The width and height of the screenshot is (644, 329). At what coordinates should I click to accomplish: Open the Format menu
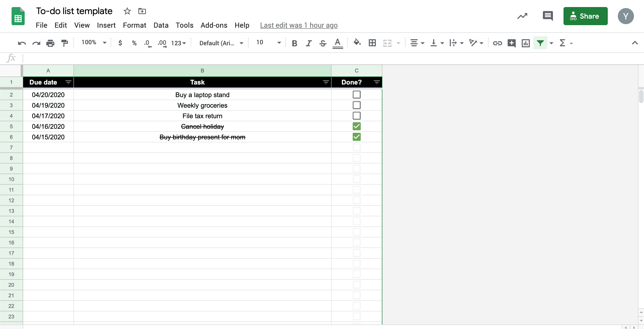pos(134,25)
